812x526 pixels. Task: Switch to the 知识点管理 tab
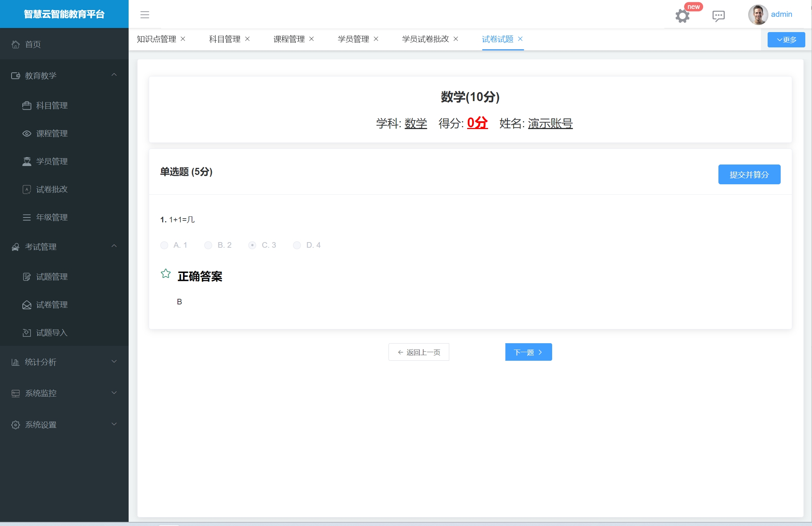[156, 39]
